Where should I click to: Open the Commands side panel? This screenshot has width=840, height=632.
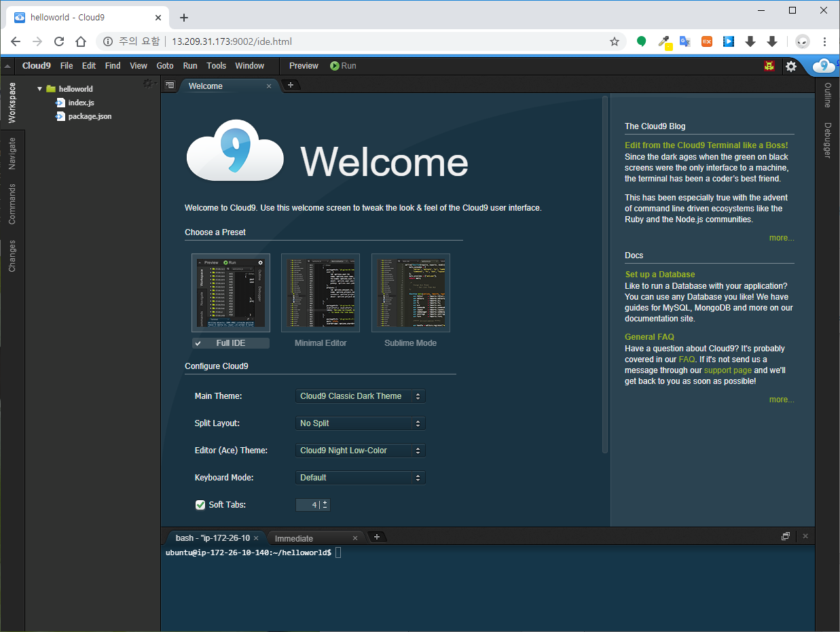click(x=12, y=204)
